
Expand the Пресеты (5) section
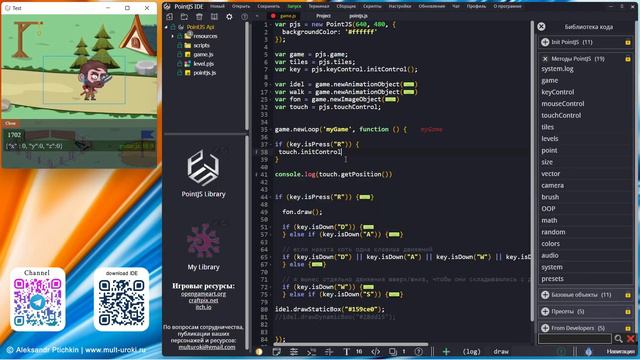[545, 311]
